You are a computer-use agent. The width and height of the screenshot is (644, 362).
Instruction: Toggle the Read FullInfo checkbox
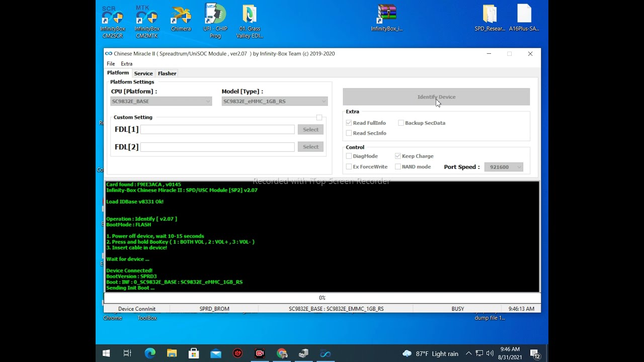[x=349, y=123]
